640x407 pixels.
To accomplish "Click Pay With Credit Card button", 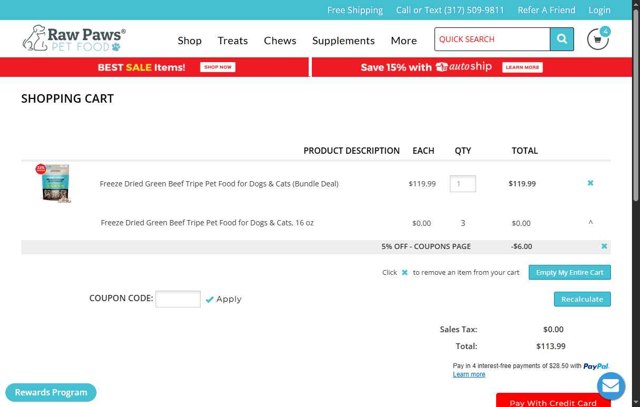I will (553, 400).
